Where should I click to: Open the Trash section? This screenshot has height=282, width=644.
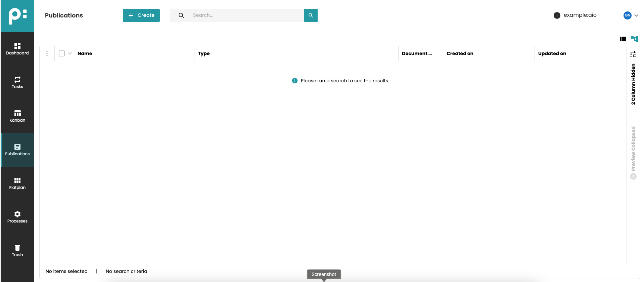pyautogui.click(x=17, y=251)
